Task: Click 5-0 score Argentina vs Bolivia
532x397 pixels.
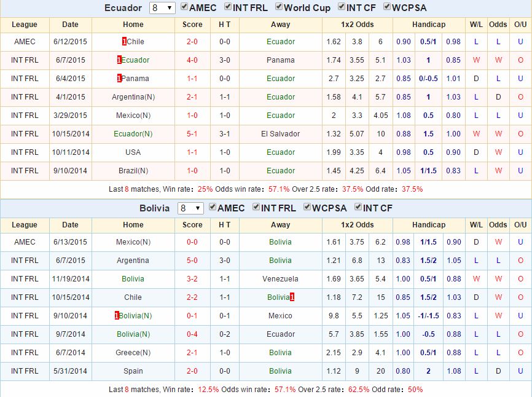Action: [192, 261]
